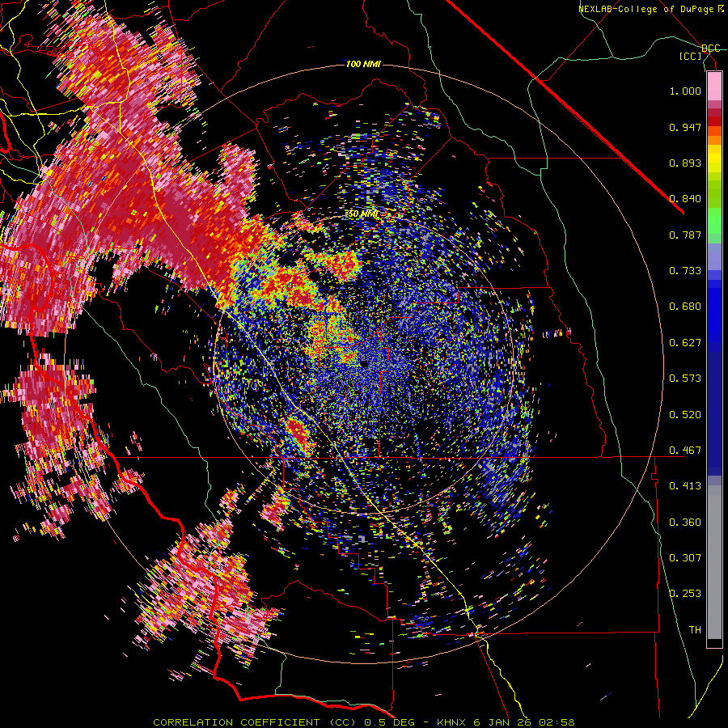This screenshot has width=728, height=728.
Task: Select the 0.573 legend value
Action: click(685, 378)
